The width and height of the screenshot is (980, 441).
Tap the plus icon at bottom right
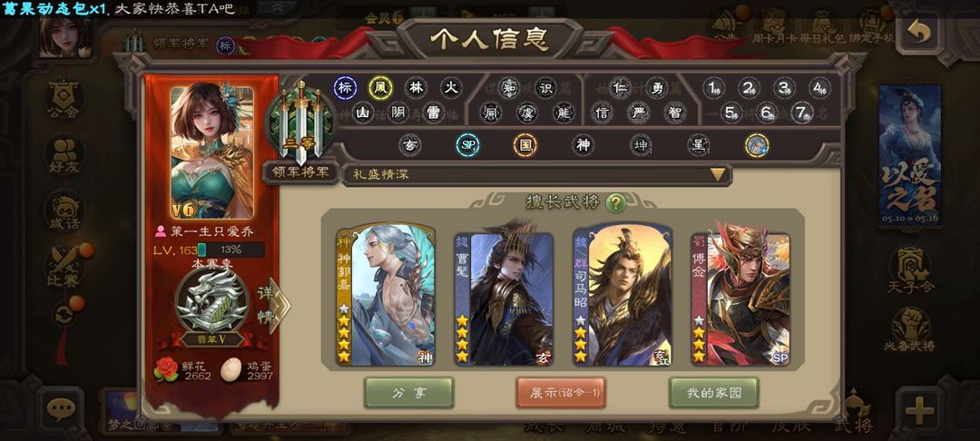(919, 410)
